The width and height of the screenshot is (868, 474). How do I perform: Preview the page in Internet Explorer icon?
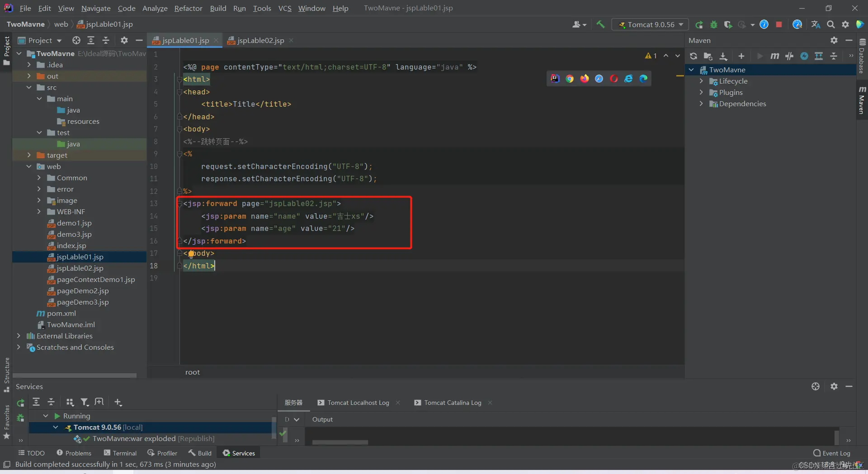[x=628, y=79]
